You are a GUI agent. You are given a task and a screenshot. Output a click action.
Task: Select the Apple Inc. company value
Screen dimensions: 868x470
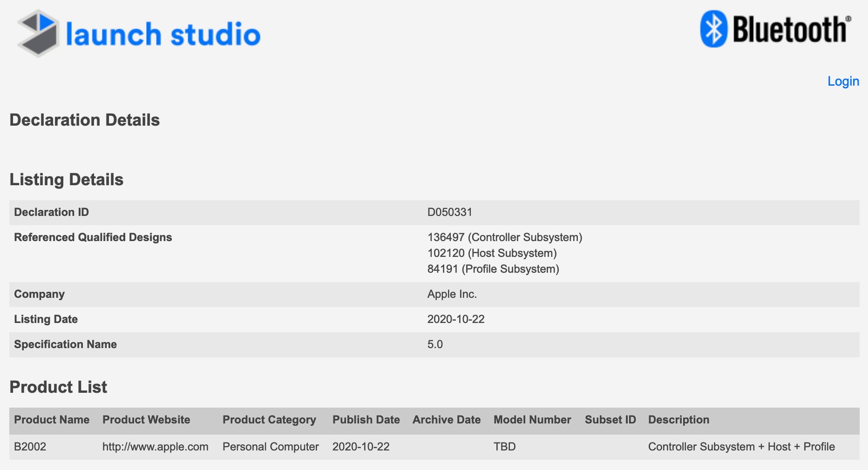point(452,294)
